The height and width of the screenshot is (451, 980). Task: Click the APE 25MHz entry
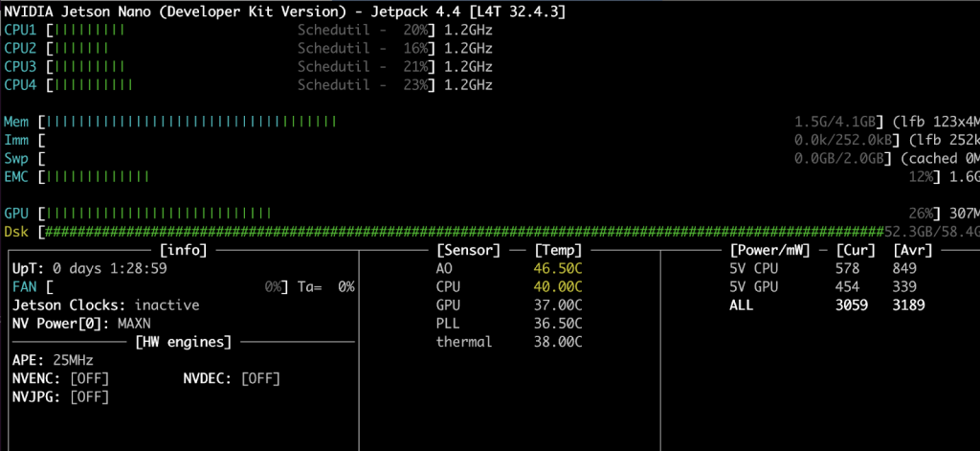(x=53, y=360)
